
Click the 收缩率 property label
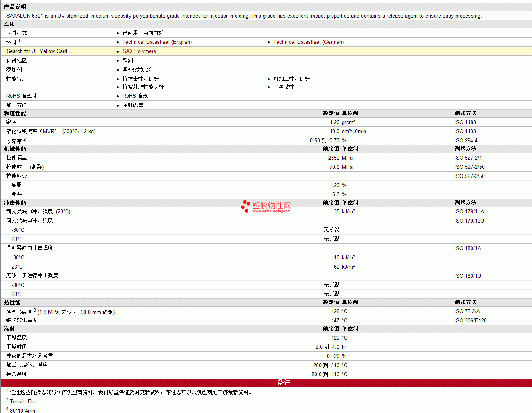click(14, 141)
